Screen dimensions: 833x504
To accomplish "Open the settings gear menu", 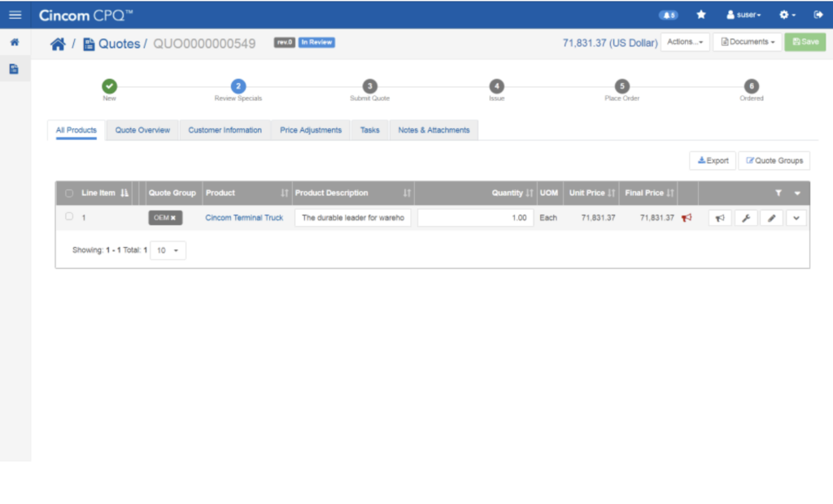I will point(787,15).
